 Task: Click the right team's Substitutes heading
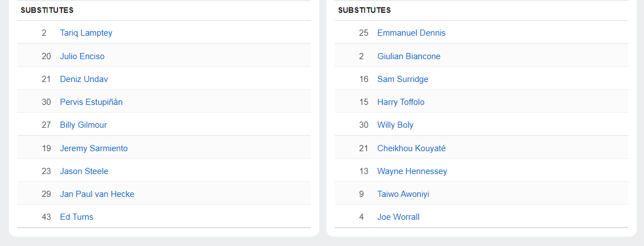364,10
